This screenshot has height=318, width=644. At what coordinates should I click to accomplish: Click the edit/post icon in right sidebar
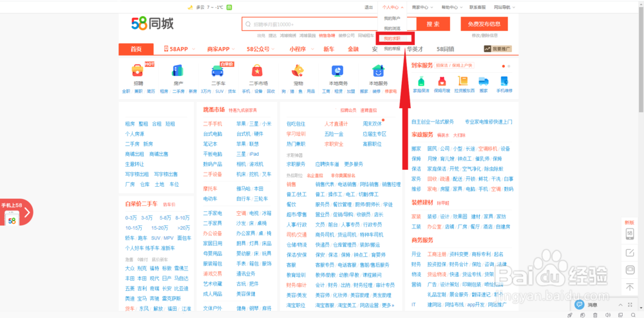click(630, 253)
